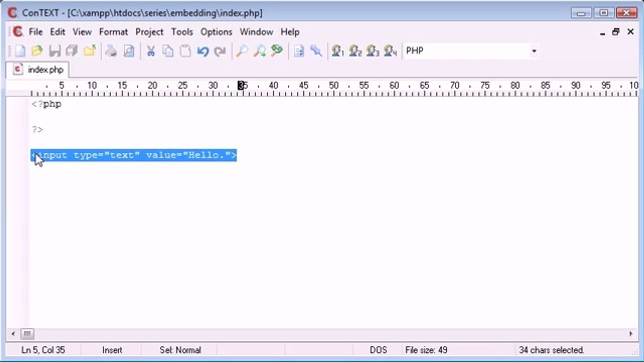The width and height of the screenshot is (644, 362).
Task: Create a new file with toolbar icon
Action: 20,51
